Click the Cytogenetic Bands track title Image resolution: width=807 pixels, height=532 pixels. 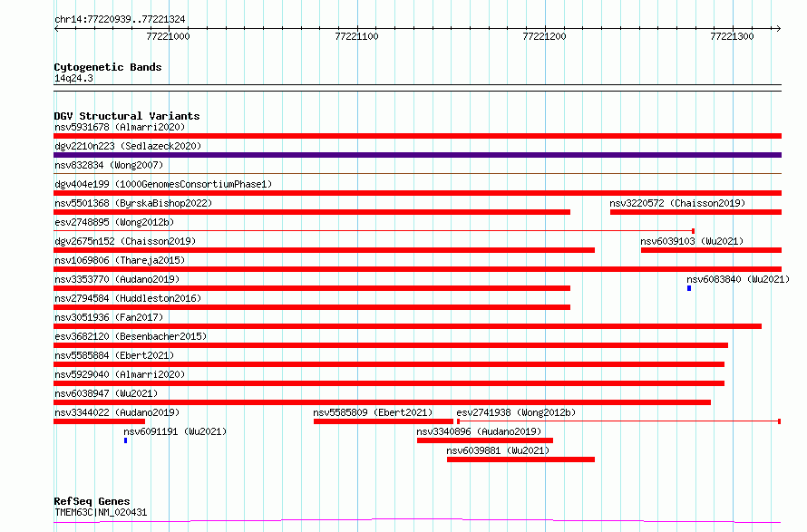pyautogui.click(x=108, y=67)
